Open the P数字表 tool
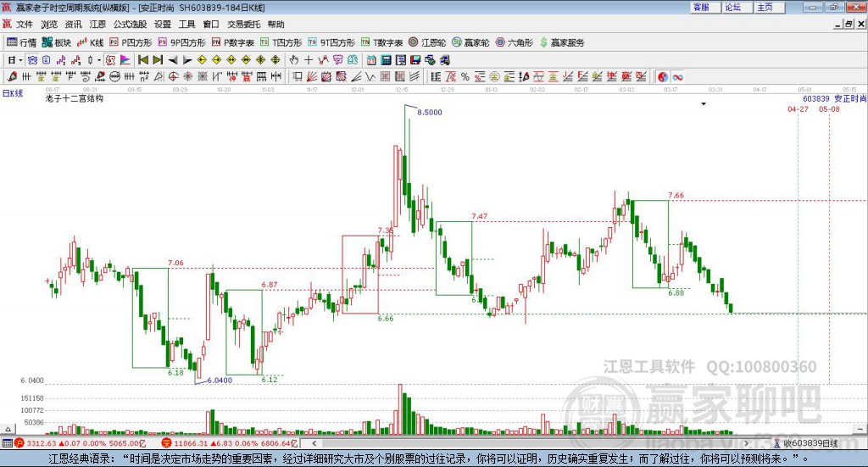Screen dimensions: 868x467 232,42
